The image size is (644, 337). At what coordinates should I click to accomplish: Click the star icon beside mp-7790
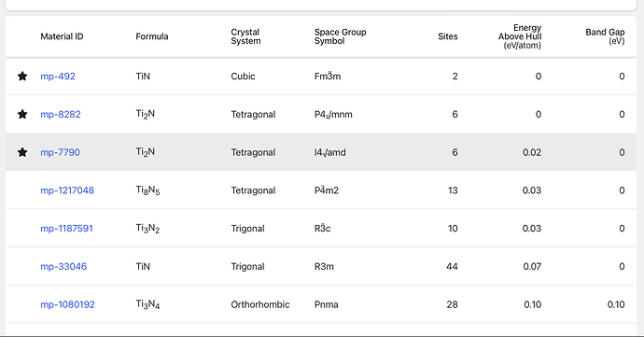(22, 152)
